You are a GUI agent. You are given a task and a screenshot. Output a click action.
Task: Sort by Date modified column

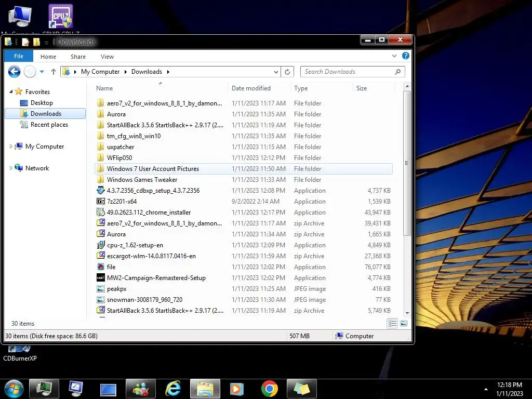click(x=251, y=88)
